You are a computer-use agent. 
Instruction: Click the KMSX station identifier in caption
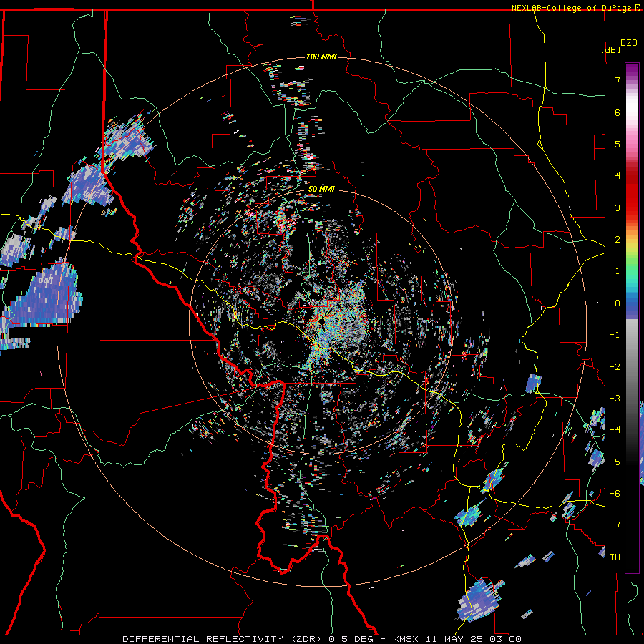408,639
